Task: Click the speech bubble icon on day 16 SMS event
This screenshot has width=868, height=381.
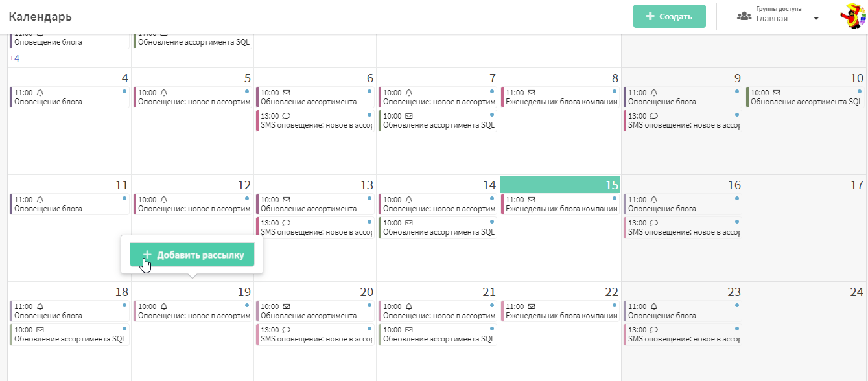Action: (x=654, y=223)
